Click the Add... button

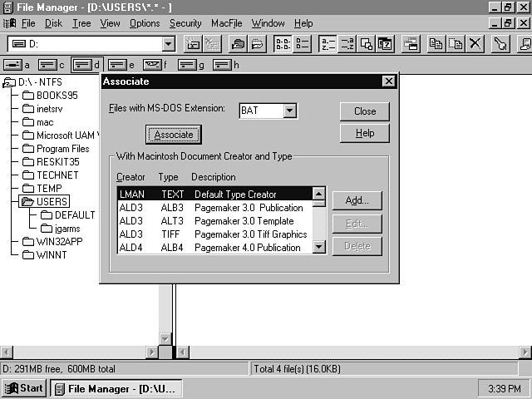click(357, 200)
